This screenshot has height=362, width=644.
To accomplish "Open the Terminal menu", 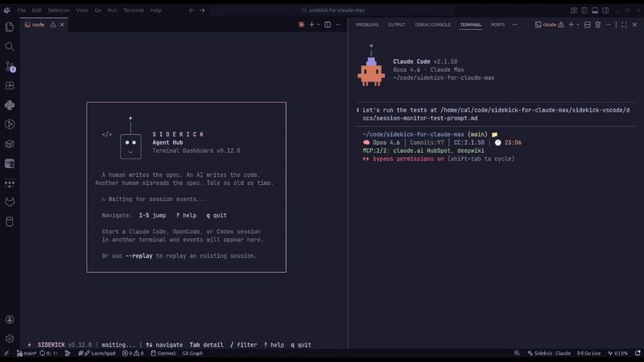I will tap(134, 10).
